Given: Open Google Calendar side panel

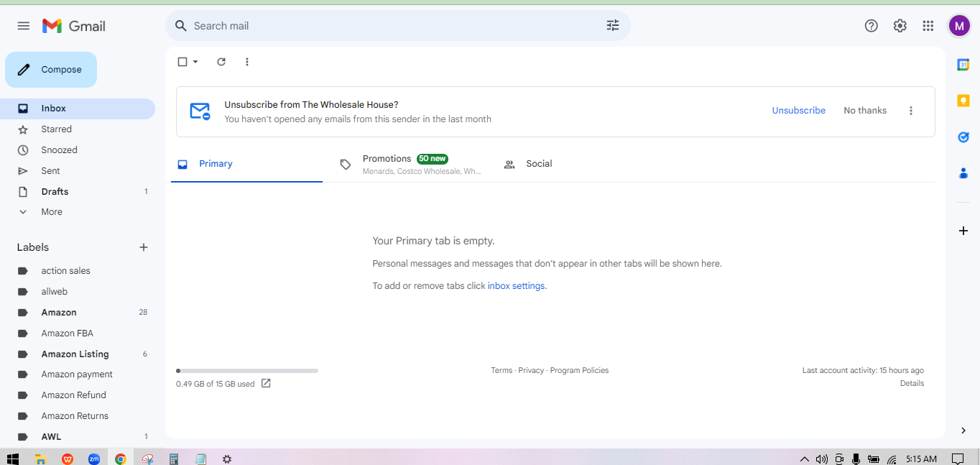Looking at the screenshot, I should 963,65.
